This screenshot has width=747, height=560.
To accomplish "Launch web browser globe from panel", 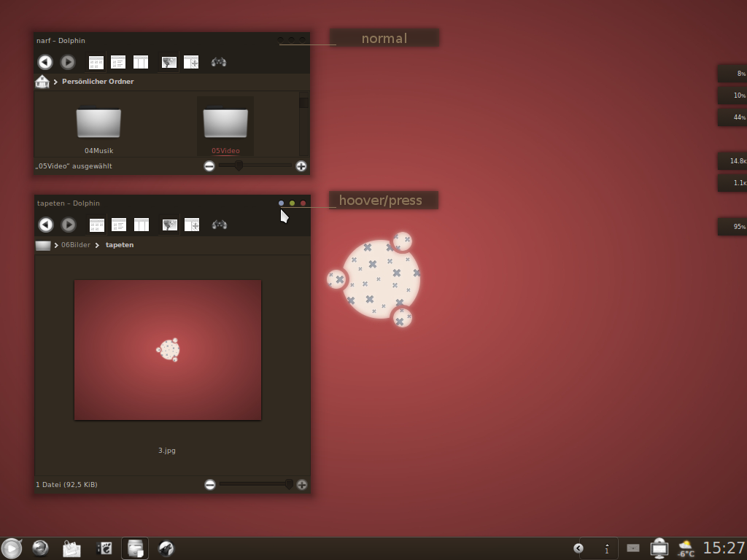I will click(41, 548).
